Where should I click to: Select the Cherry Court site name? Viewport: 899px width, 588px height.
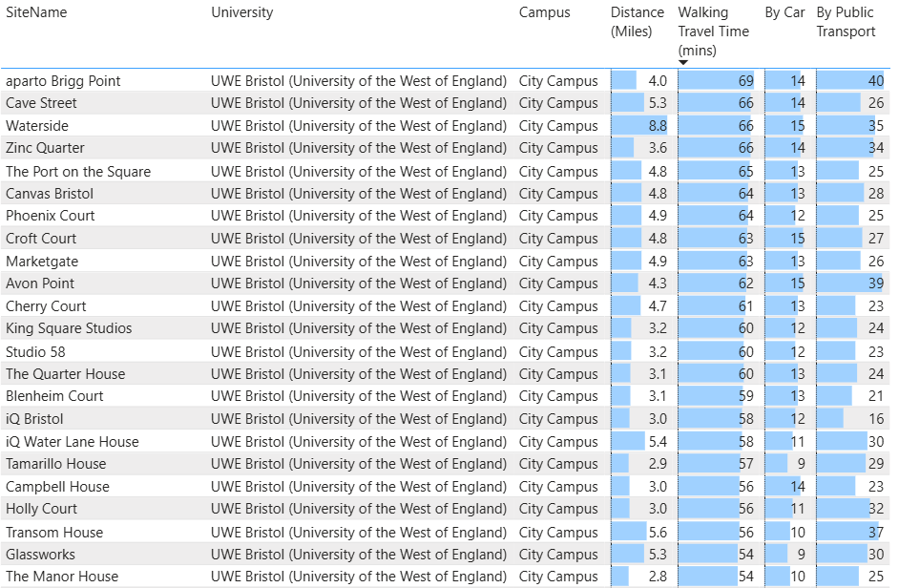tap(46, 306)
